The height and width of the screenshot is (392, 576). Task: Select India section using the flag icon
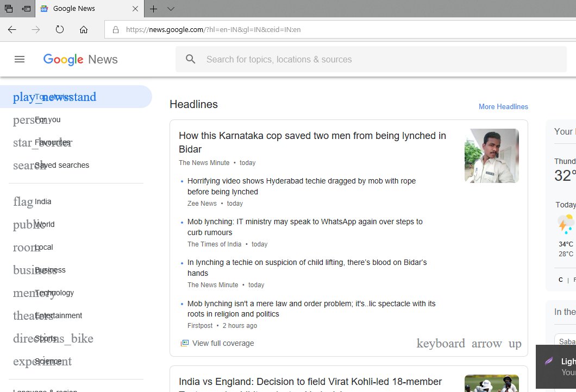tap(22, 201)
